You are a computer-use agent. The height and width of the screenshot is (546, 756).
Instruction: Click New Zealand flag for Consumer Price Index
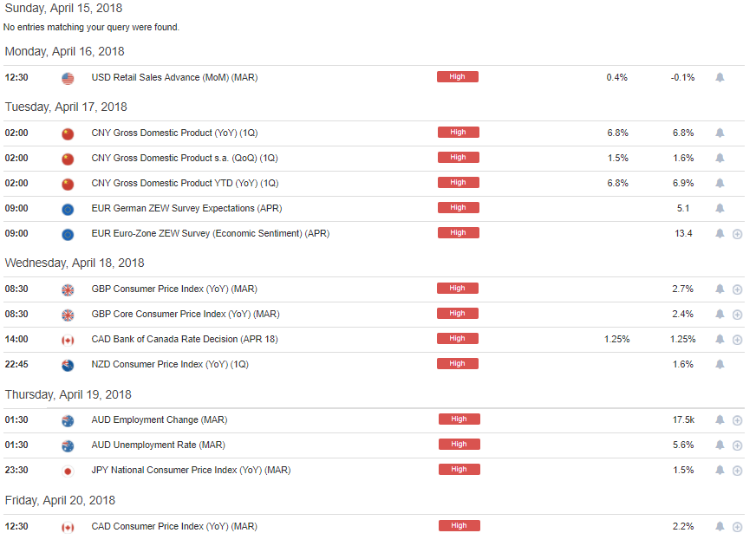(x=68, y=365)
